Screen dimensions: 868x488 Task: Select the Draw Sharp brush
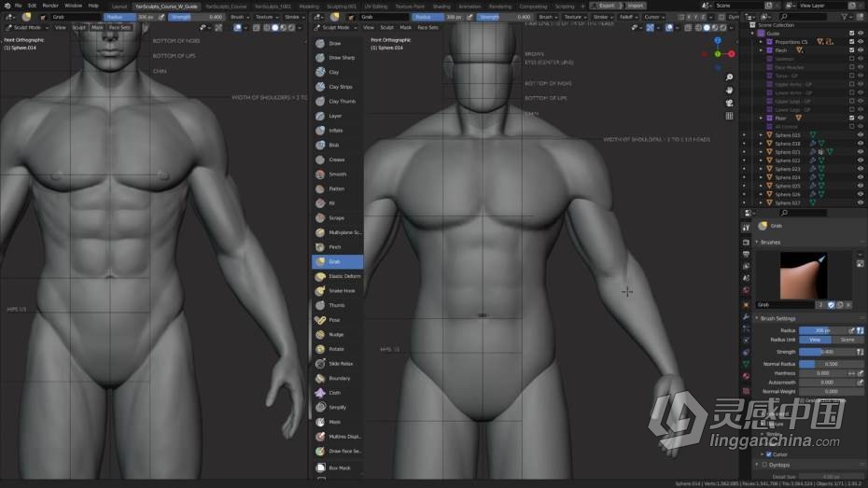(x=337, y=58)
